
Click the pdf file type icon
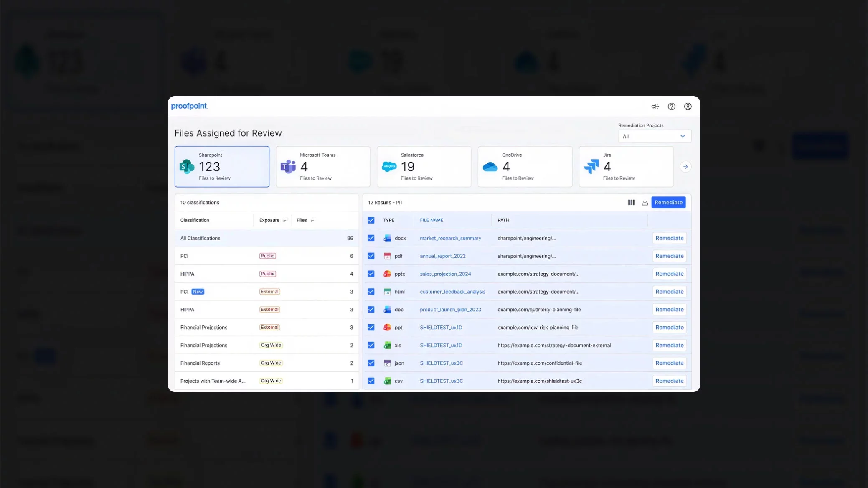pos(387,256)
